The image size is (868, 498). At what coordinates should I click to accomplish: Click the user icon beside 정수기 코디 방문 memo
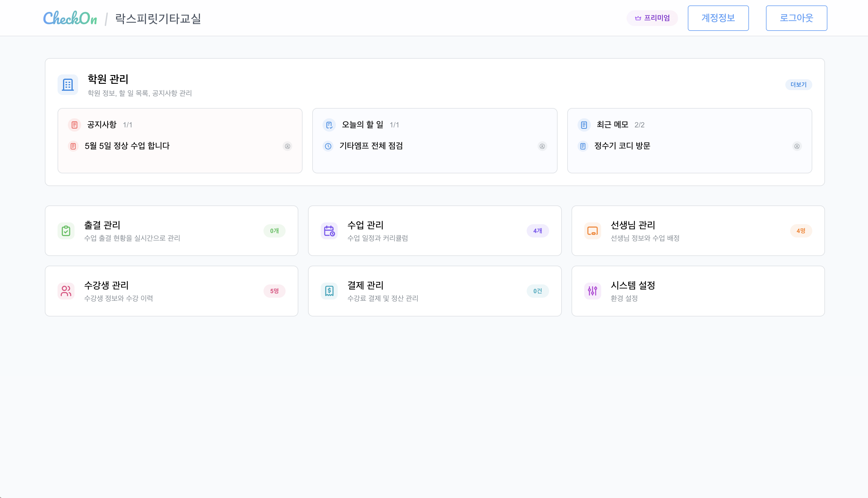[797, 146]
